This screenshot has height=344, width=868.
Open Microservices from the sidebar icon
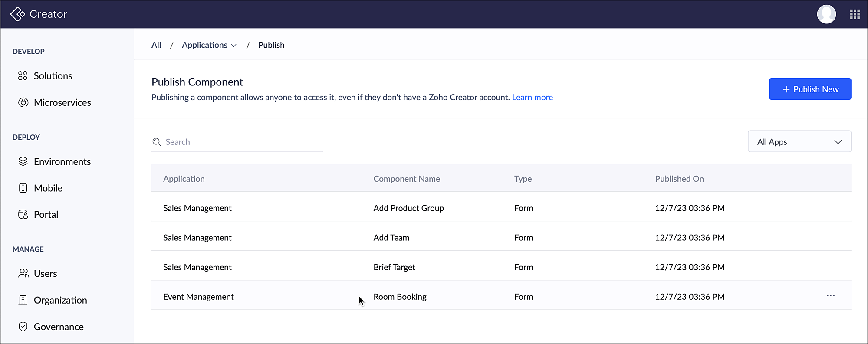point(23,102)
